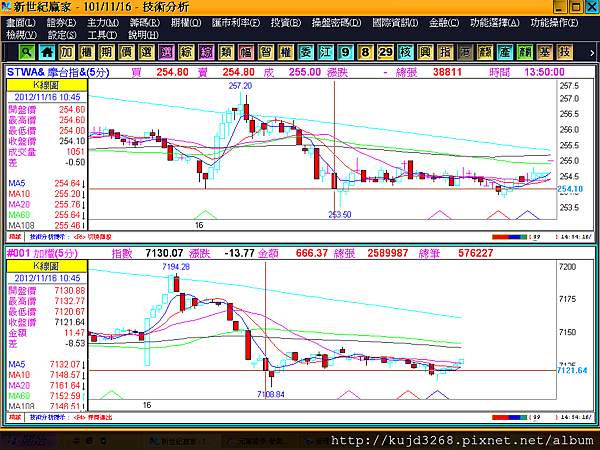Click the green magnifier search icon
Image resolution: width=600 pixels, height=450 pixels.
click(26, 52)
